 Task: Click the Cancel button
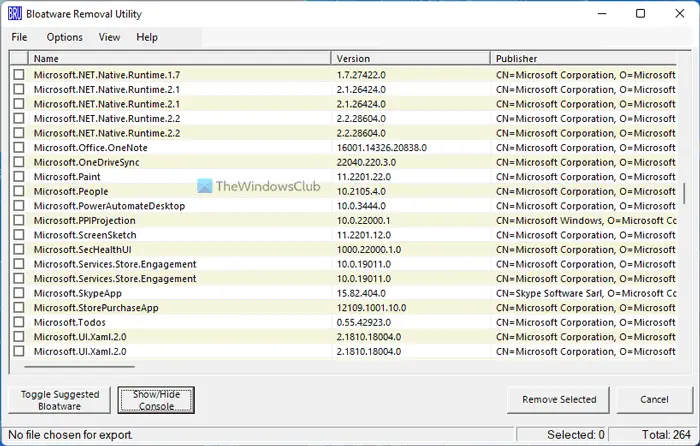[x=654, y=400]
